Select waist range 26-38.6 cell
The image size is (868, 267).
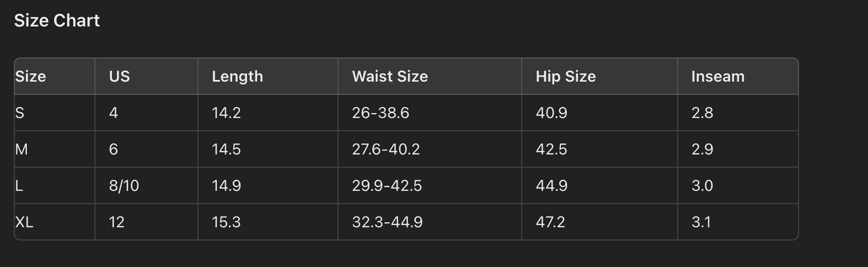[x=380, y=113]
